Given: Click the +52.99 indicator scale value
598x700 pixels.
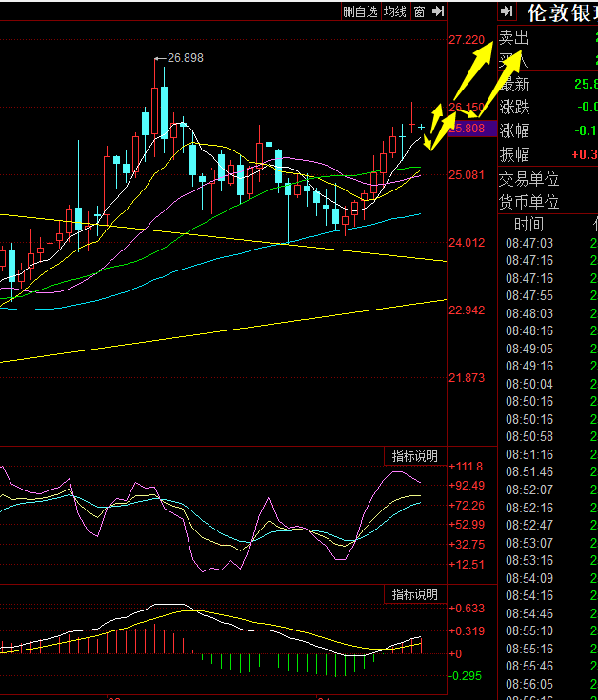Looking at the screenshot, I should point(467,525).
